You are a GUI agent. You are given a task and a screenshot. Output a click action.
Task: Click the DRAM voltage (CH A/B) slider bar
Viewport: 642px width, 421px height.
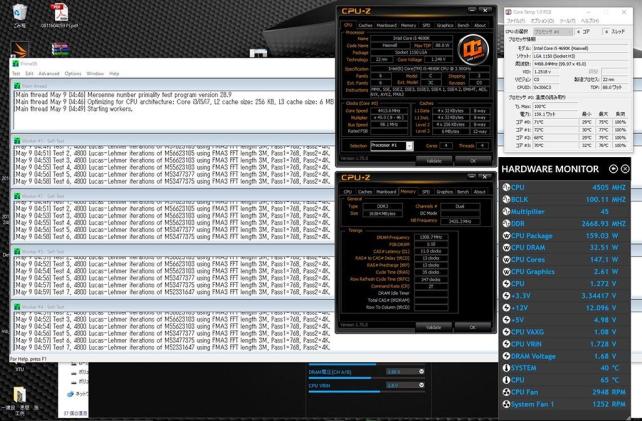coord(366,378)
